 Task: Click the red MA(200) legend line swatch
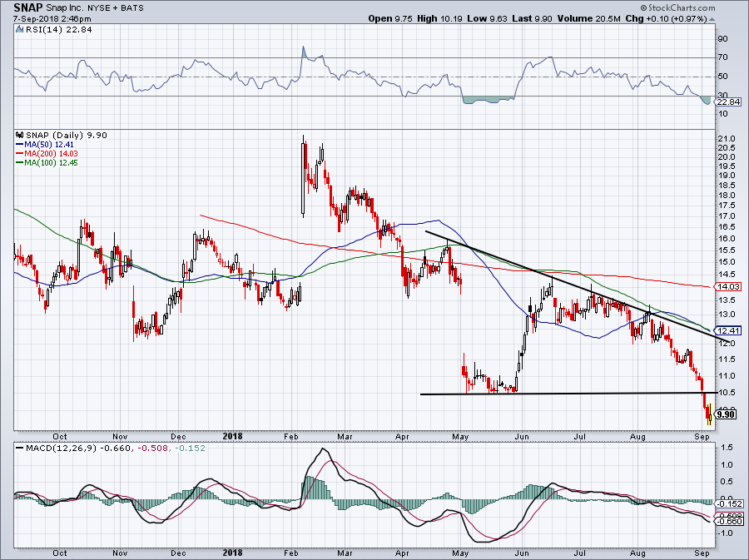pos(20,154)
